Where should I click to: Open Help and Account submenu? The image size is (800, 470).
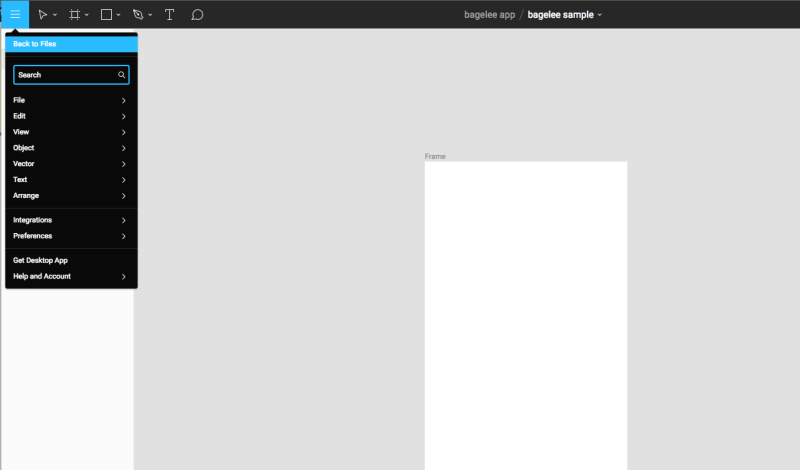pos(71,276)
